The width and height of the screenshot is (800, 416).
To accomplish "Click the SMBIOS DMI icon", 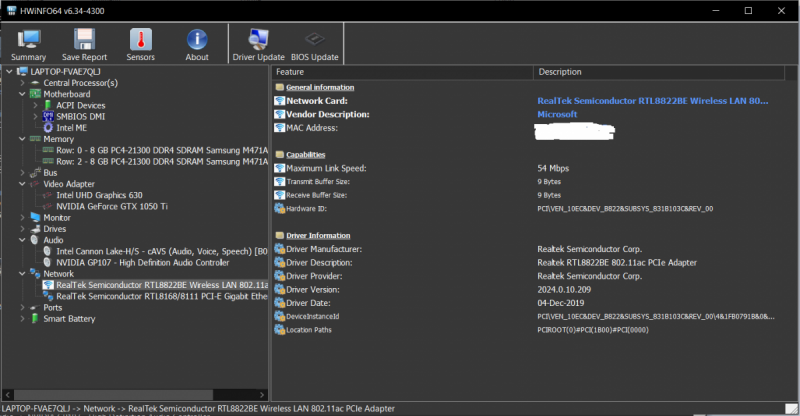I will pyautogui.click(x=48, y=116).
